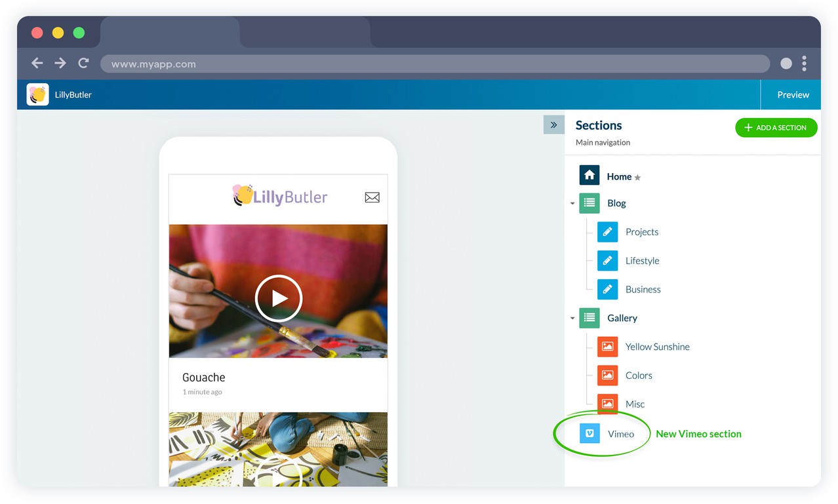Click the LillyButler name in header
Screen dimensions: 838x504
click(73, 95)
